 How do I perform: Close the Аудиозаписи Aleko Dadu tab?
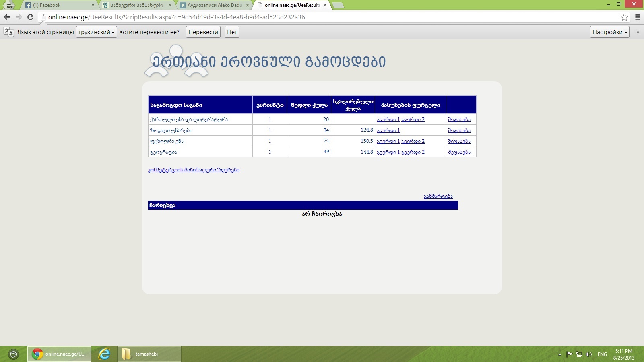[248, 5]
